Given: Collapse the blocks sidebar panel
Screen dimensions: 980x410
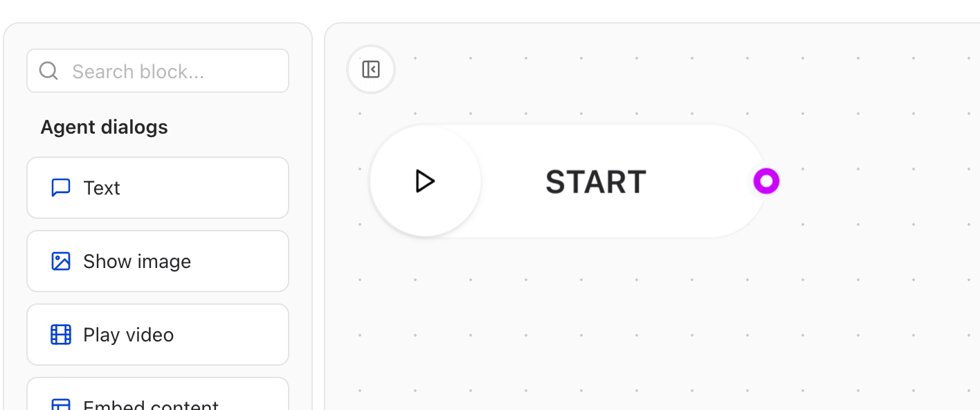Looking at the screenshot, I should [x=371, y=69].
